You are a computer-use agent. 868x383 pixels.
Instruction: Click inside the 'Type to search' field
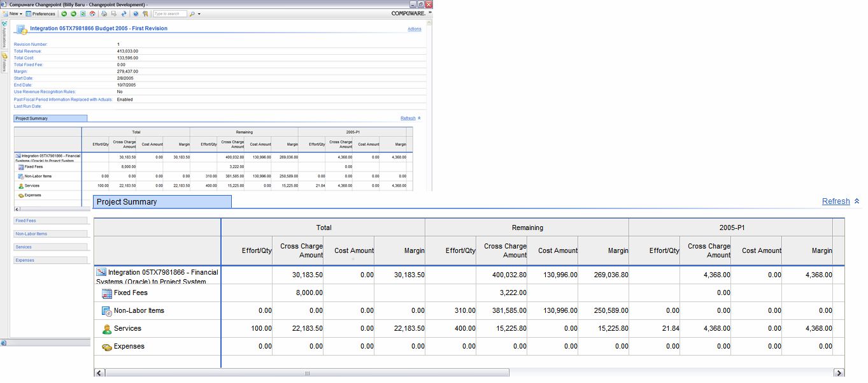pos(169,13)
